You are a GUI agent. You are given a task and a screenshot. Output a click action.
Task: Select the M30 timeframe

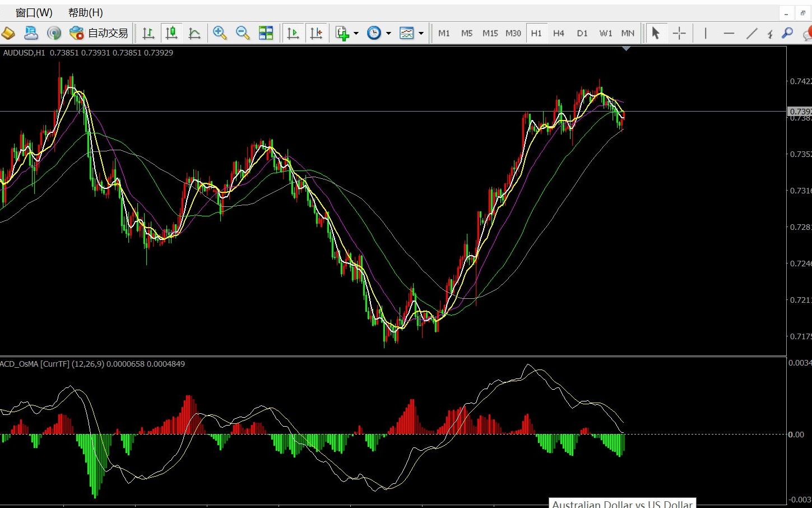click(513, 33)
